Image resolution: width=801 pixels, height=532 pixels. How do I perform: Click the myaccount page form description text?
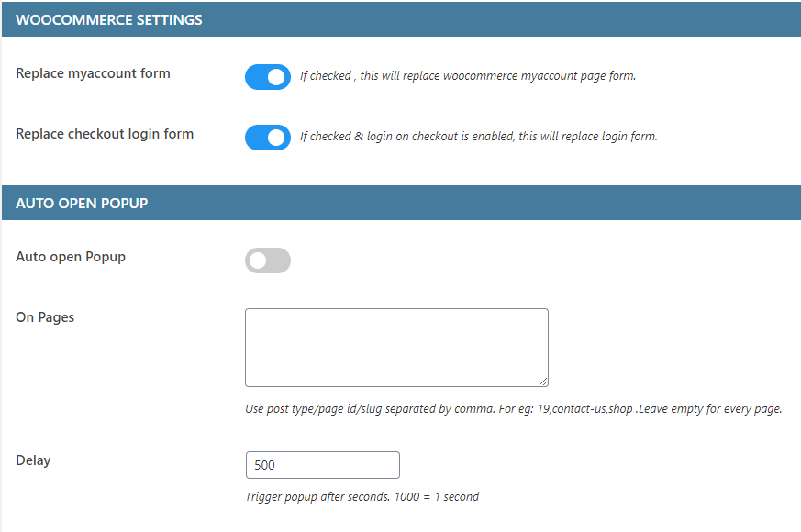click(x=468, y=76)
